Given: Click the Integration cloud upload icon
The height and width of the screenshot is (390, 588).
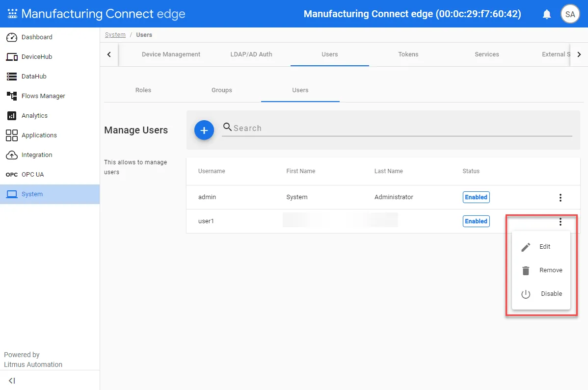Looking at the screenshot, I should (x=12, y=155).
